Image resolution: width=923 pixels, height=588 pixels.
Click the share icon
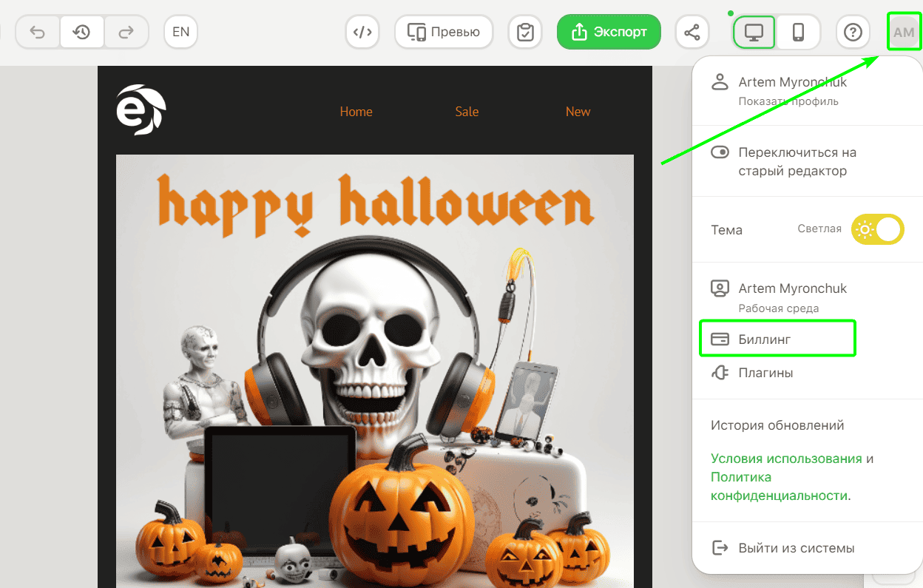click(692, 33)
